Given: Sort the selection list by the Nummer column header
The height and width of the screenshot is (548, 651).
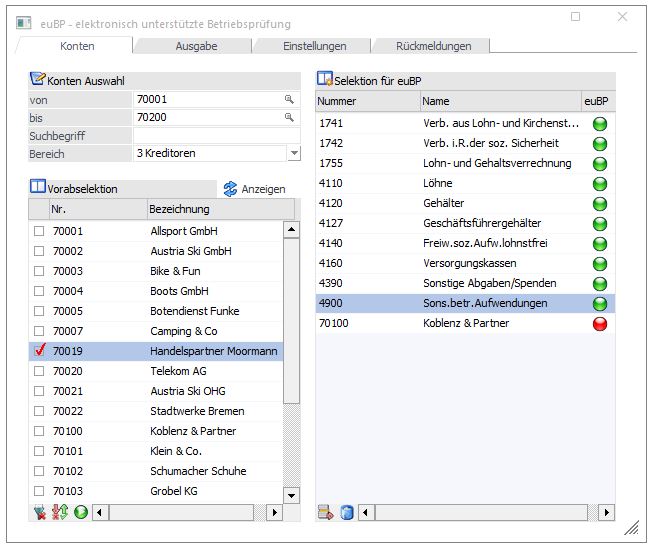Looking at the screenshot, I should (x=366, y=101).
